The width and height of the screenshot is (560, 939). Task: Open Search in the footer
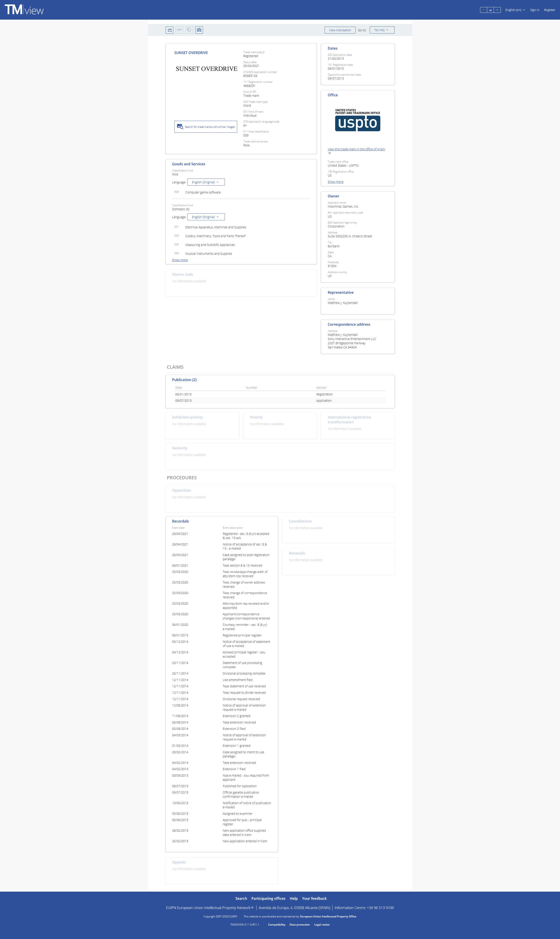click(x=241, y=898)
